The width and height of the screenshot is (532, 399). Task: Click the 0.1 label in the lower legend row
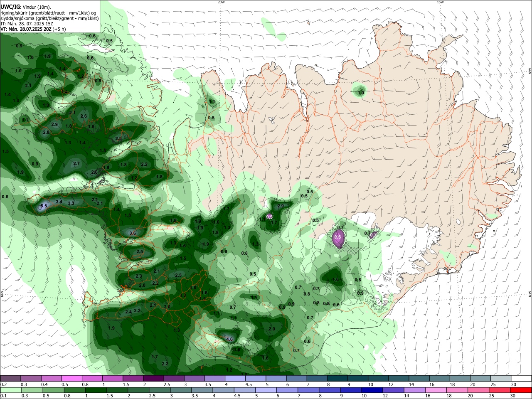point(4,396)
